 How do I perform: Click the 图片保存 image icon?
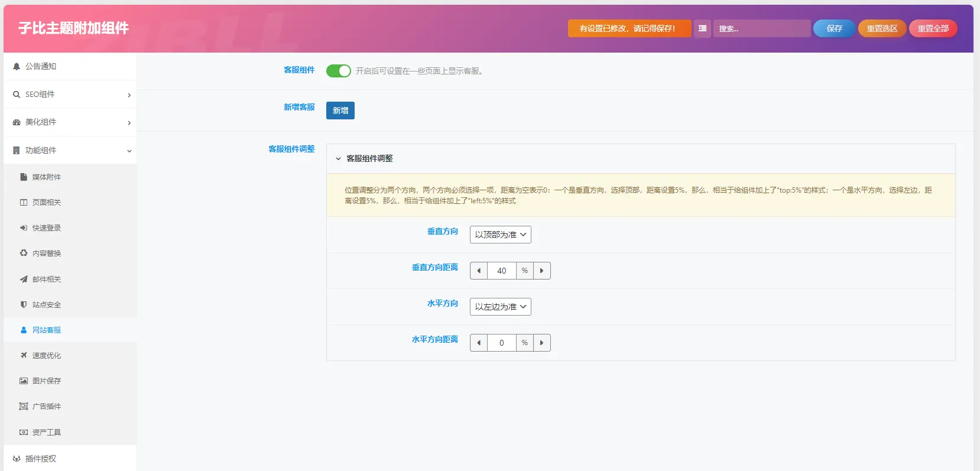[x=24, y=381]
